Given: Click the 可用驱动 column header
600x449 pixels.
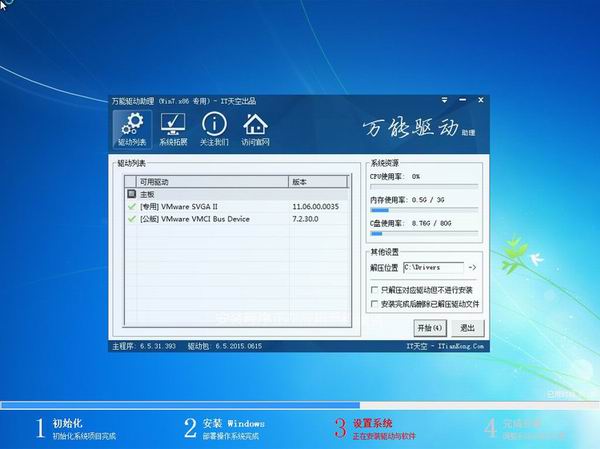Looking at the screenshot, I should pos(212,182).
